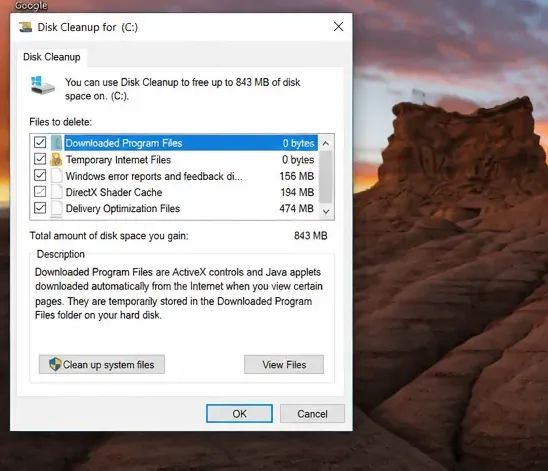Click the Files to delete label
Viewport: 548px width, 471px height.
pyautogui.click(x=60, y=122)
